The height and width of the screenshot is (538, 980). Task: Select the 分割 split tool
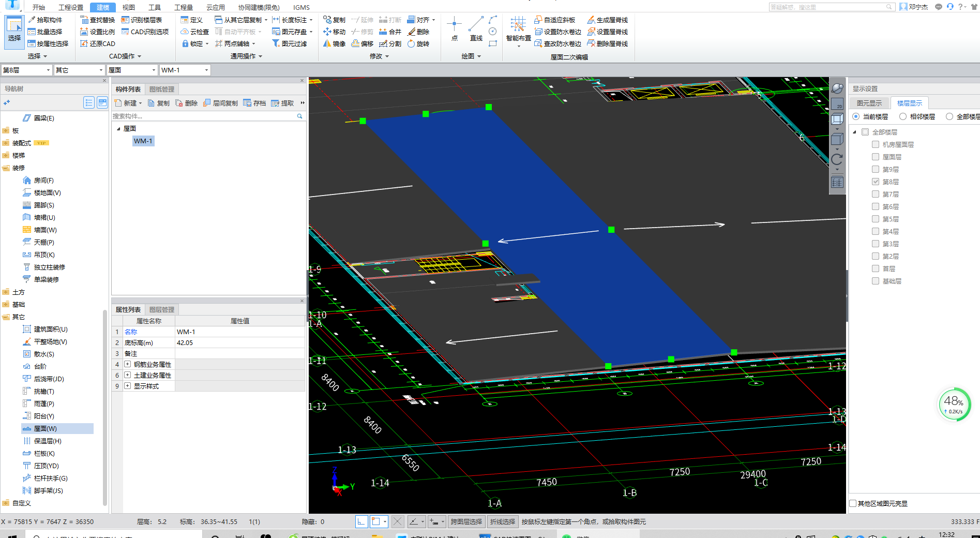coord(390,43)
